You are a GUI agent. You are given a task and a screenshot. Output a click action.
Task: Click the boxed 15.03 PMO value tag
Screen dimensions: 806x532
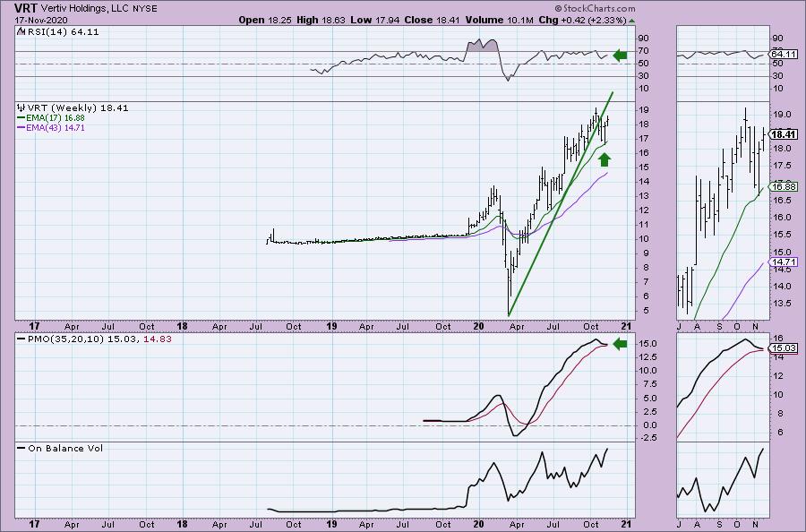(784, 348)
